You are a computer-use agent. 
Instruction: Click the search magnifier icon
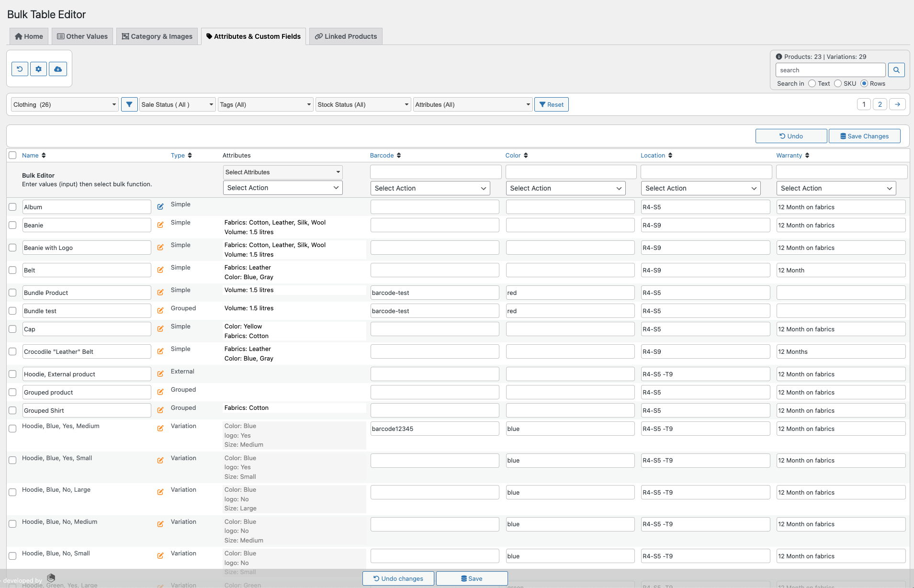[x=896, y=69]
